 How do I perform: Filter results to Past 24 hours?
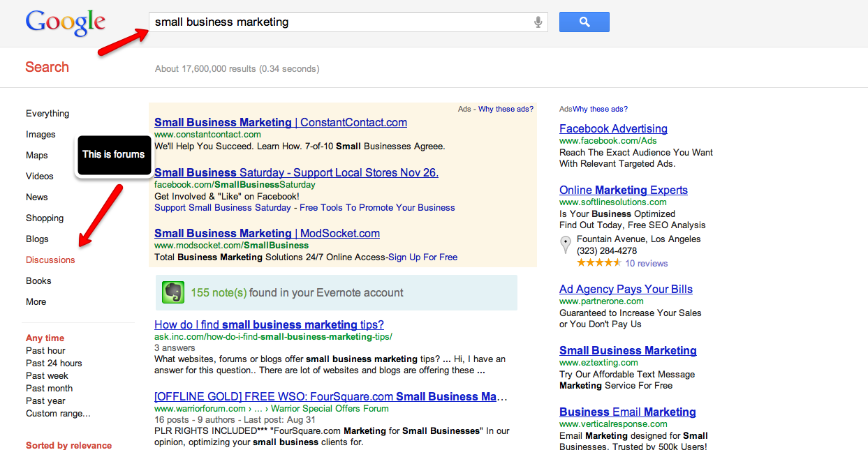(54, 363)
